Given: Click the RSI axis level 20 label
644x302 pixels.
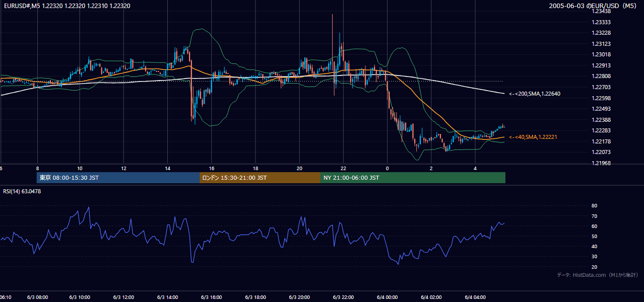Looking at the screenshot, I should tap(595, 267).
